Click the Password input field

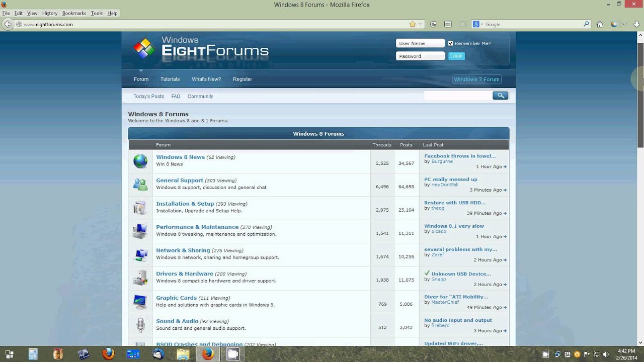point(420,56)
